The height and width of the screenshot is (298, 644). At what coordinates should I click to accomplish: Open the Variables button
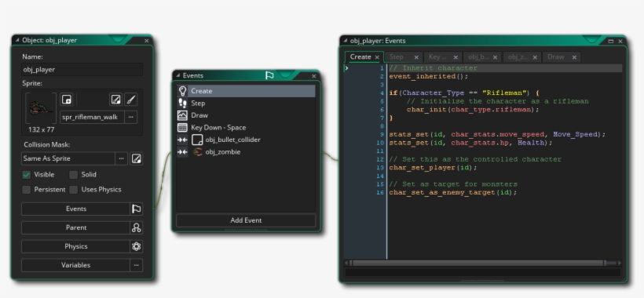pyautogui.click(x=76, y=265)
